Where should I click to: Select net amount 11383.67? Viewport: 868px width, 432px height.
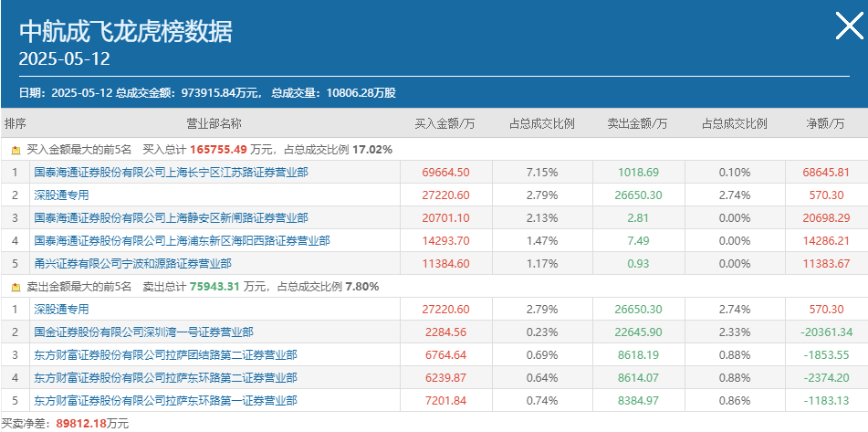pyautogui.click(x=826, y=264)
